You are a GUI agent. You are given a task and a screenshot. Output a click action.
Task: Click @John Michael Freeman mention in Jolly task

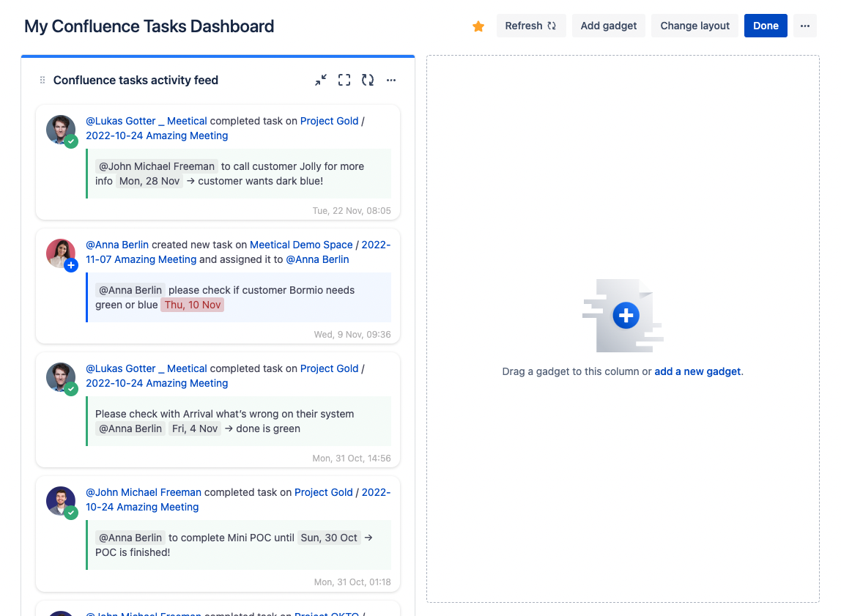click(x=157, y=167)
